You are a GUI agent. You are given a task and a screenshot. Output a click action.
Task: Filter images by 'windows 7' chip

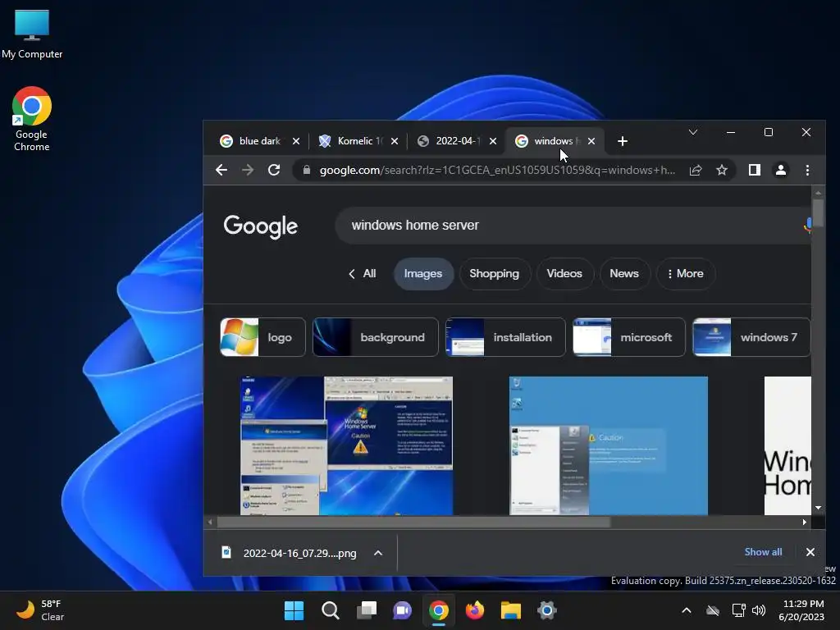(751, 337)
